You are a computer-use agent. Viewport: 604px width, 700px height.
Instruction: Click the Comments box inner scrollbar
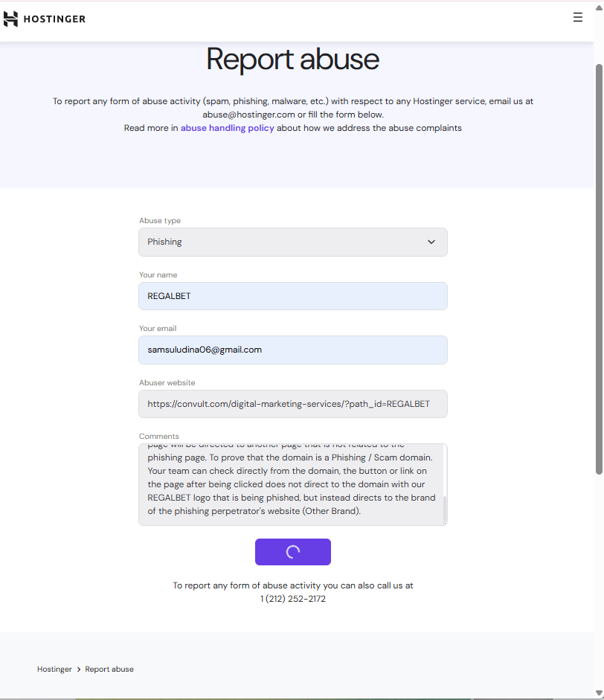click(x=445, y=509)
